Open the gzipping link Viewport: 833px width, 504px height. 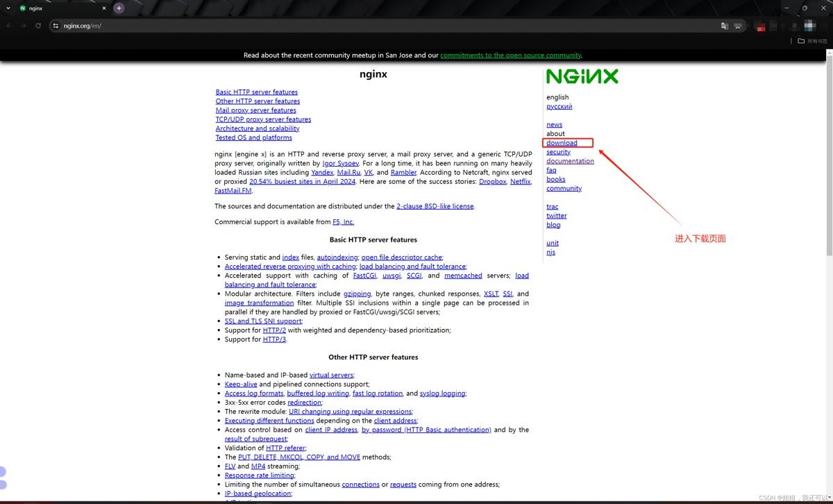(x=357, y=294)
